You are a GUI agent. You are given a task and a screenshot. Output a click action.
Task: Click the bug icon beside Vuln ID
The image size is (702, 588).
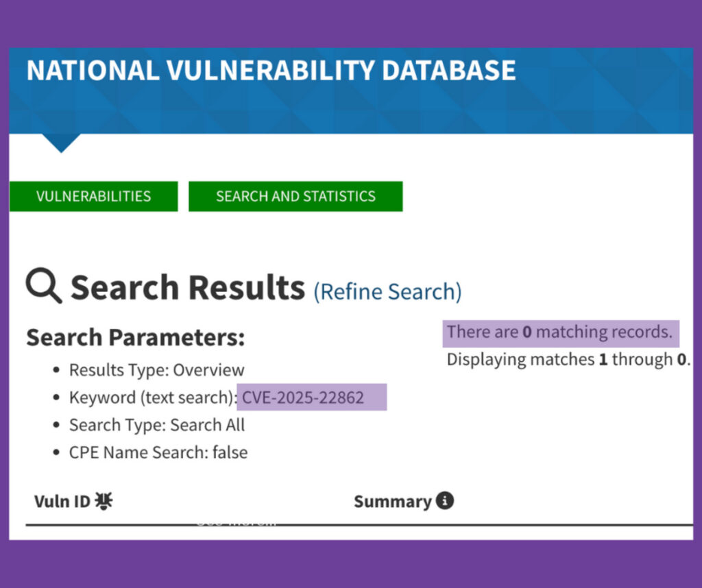[x=104, y=501]
